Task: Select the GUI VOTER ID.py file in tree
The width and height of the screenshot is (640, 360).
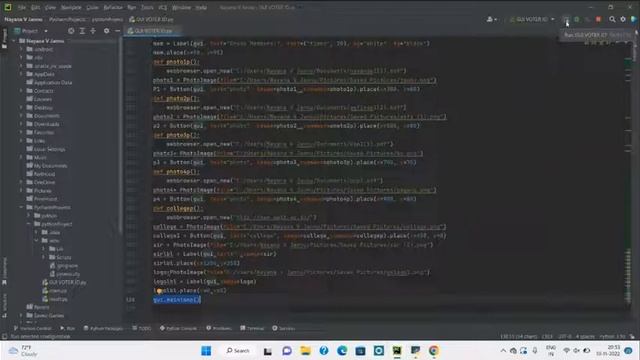Action: coord(64,282)
